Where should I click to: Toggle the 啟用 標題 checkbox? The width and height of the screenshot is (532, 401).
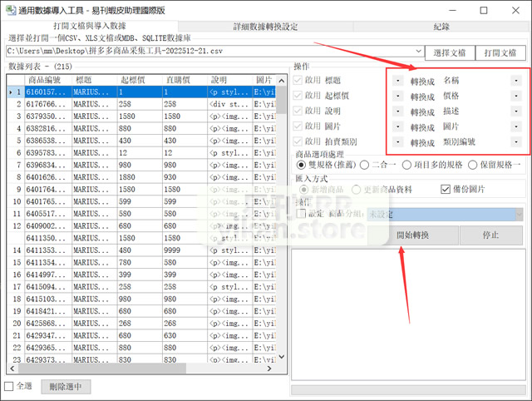click(299, 81)
